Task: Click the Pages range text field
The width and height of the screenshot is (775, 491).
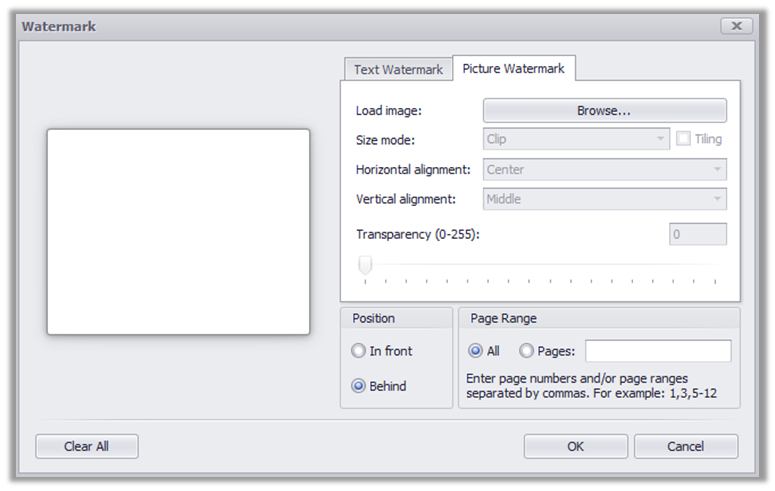Action: 658,351
